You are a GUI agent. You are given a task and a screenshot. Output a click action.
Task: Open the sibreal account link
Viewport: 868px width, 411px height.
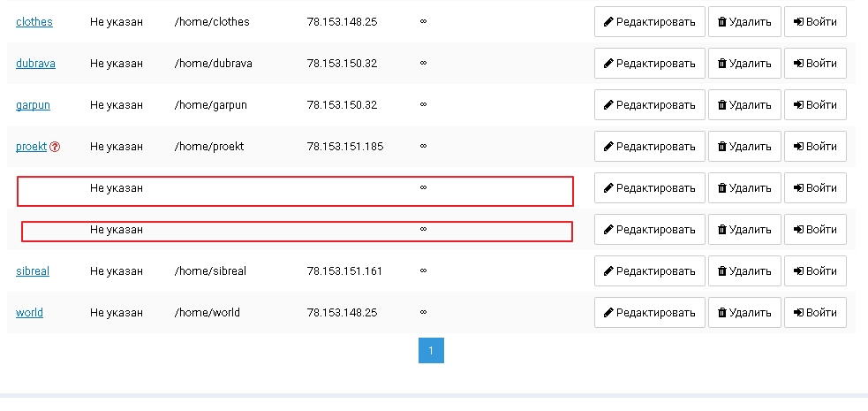pyautogui.click(x=33, y=270)
